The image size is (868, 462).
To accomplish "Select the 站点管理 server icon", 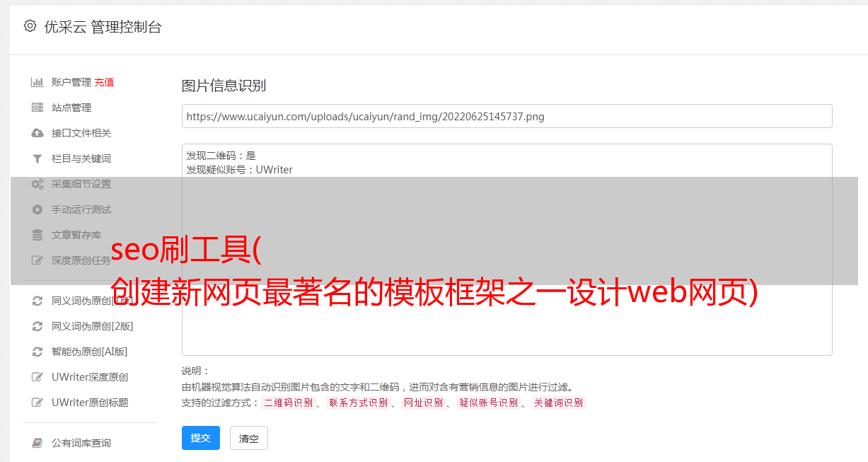I will (x=37, y=108).
